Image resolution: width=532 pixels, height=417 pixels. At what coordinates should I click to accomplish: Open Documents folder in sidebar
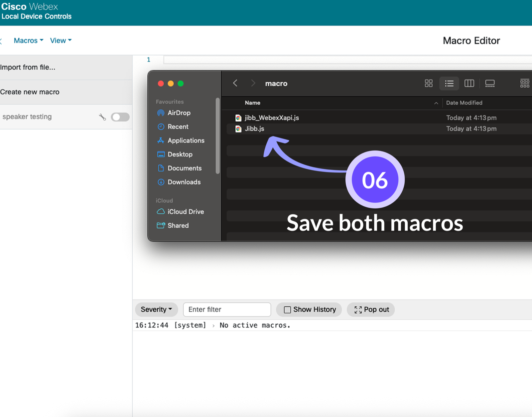[x=185, y=168]
